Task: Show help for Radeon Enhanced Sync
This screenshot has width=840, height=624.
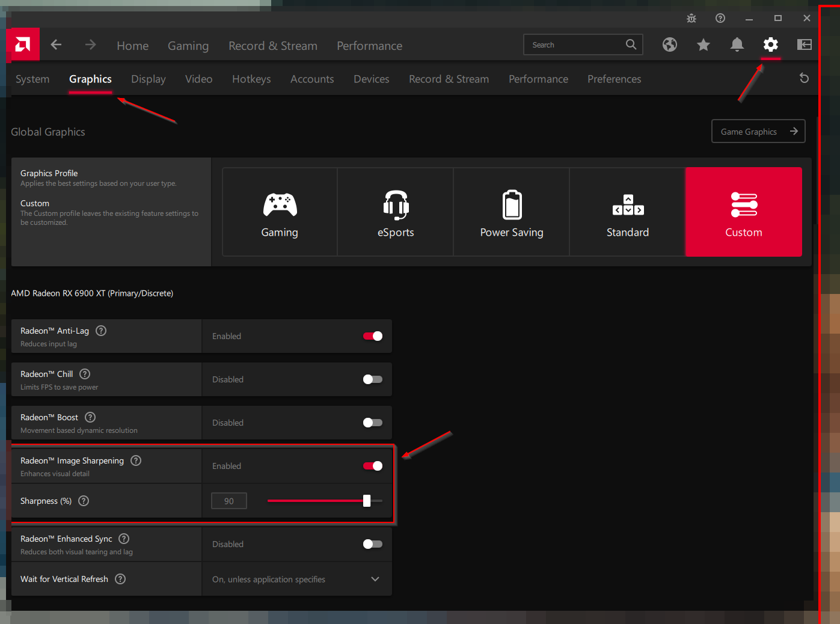Action: click(124, 539)
